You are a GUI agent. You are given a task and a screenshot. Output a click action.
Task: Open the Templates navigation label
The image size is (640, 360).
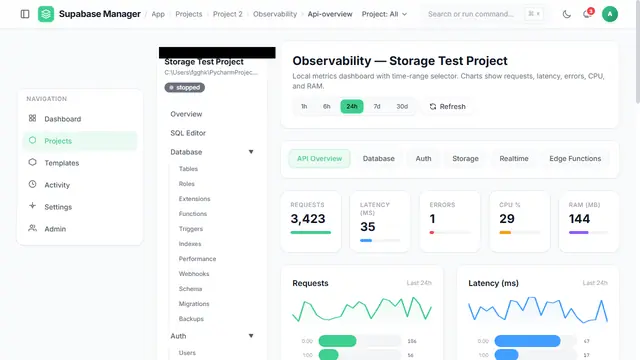(x=62, y=163)
